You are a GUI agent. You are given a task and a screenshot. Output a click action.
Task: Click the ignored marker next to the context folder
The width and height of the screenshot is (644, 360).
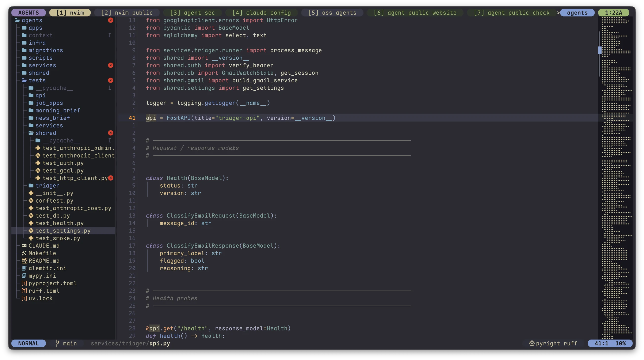click(109, 35)
